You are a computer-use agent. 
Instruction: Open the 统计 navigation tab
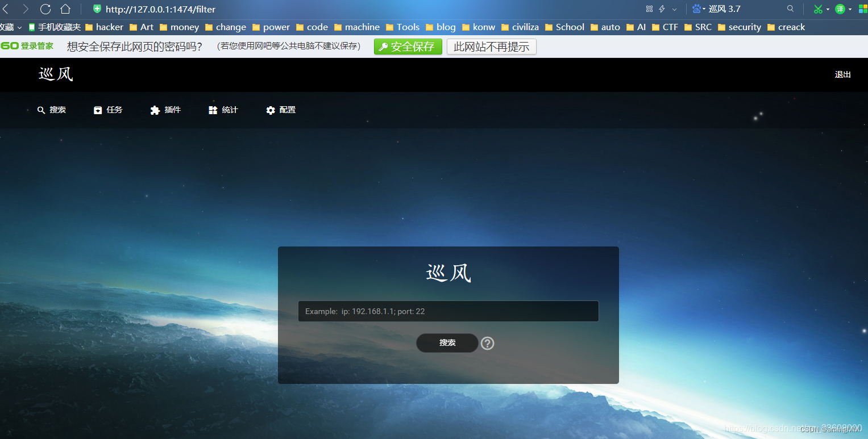point(223,110)
